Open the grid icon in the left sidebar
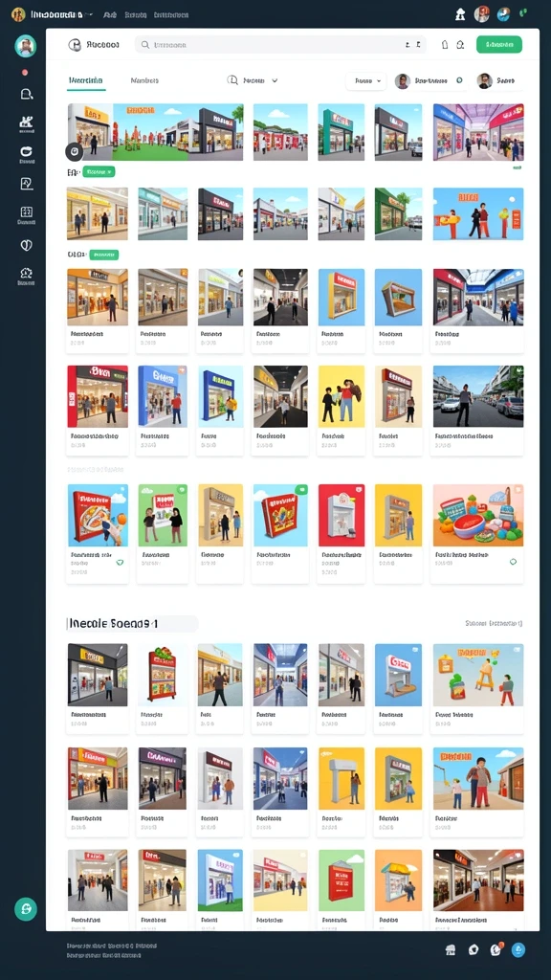This screenshot has width=551, height=980. 26,212
